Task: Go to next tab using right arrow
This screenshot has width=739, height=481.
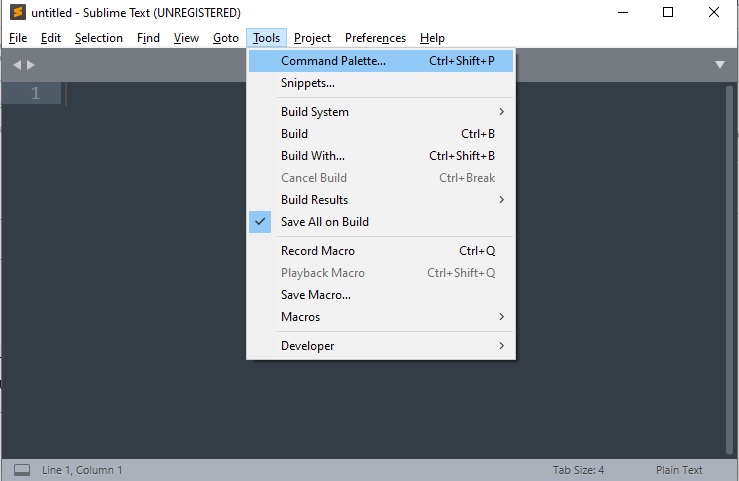Action: [31, 65]
